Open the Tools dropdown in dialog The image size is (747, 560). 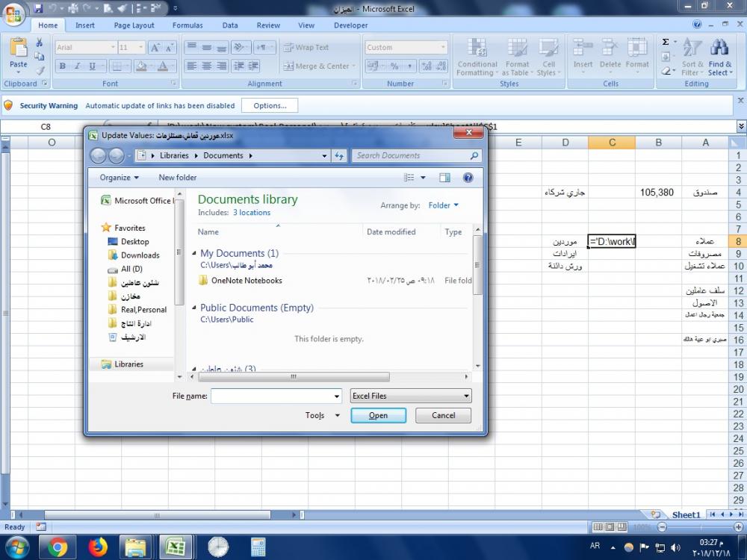(323, 415)
